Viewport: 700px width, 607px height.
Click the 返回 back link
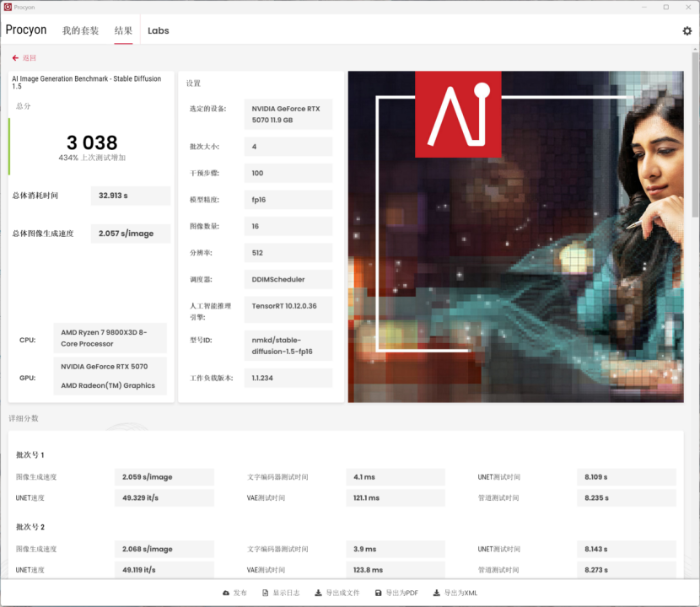pos(30,58)
